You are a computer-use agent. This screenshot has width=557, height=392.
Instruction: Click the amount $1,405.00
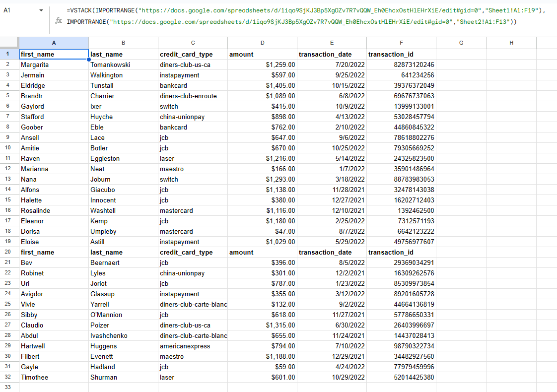262,85
